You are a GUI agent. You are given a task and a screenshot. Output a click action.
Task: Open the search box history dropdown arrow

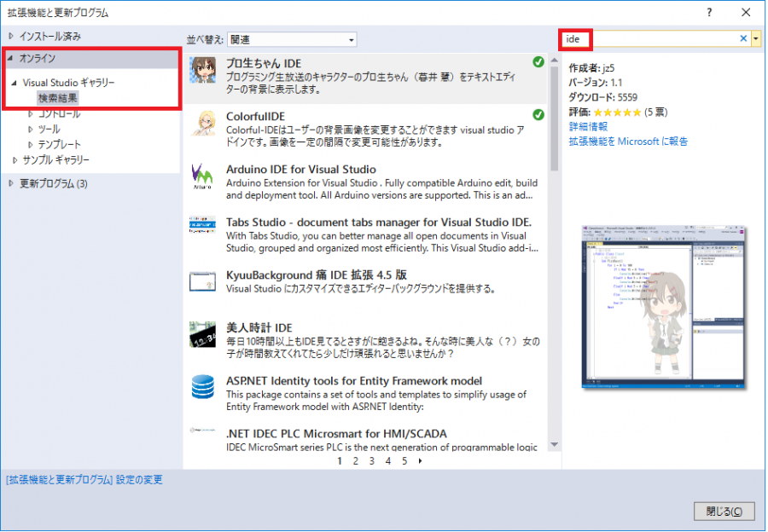(755, 39)
